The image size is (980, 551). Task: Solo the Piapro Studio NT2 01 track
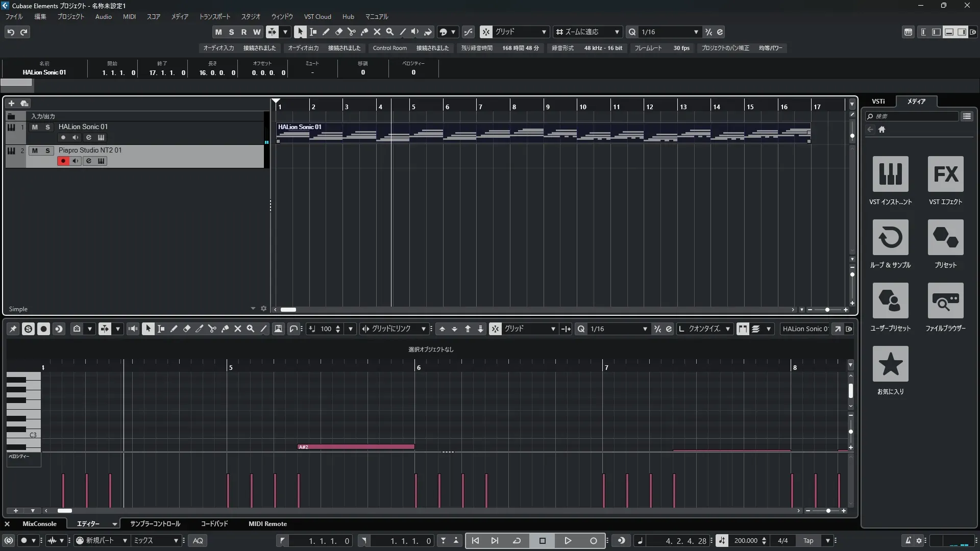[x=47, y=151]
